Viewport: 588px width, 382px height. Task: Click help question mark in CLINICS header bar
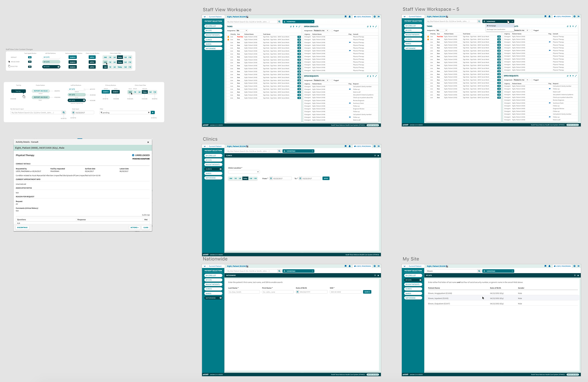[375, 155]
